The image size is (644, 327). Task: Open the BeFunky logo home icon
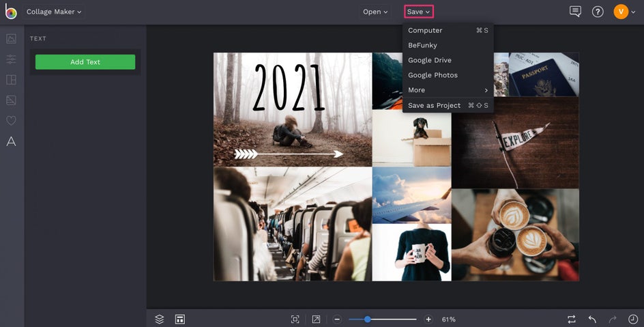pyautogui.click(x=11, y=12)
